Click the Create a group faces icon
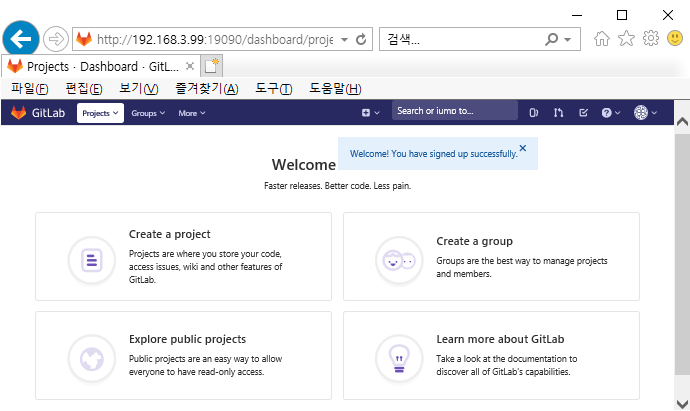Screen dimensions: 690x411 click(x=399, y=261)
